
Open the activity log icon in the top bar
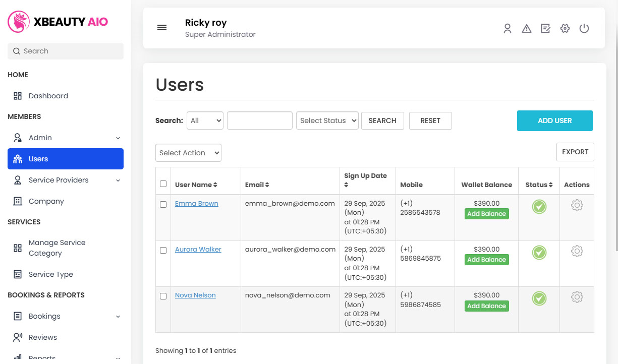(545, 29)
